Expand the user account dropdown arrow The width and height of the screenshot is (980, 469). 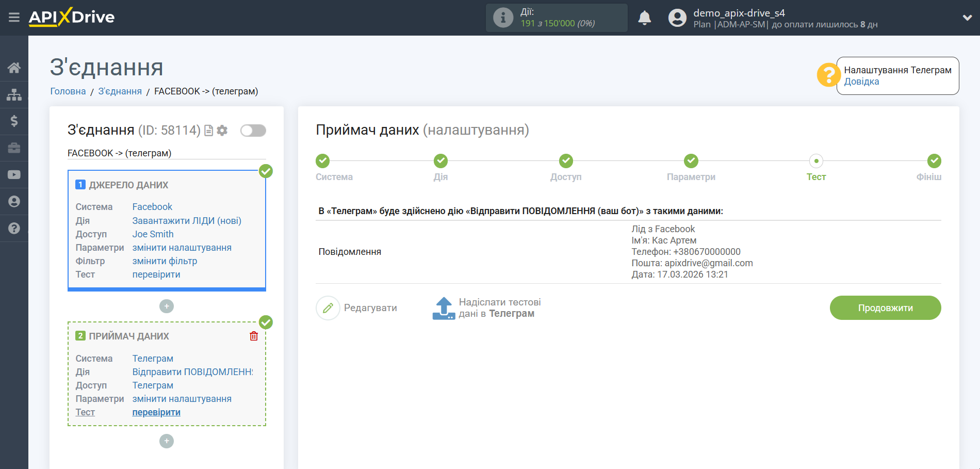(967, 18)
